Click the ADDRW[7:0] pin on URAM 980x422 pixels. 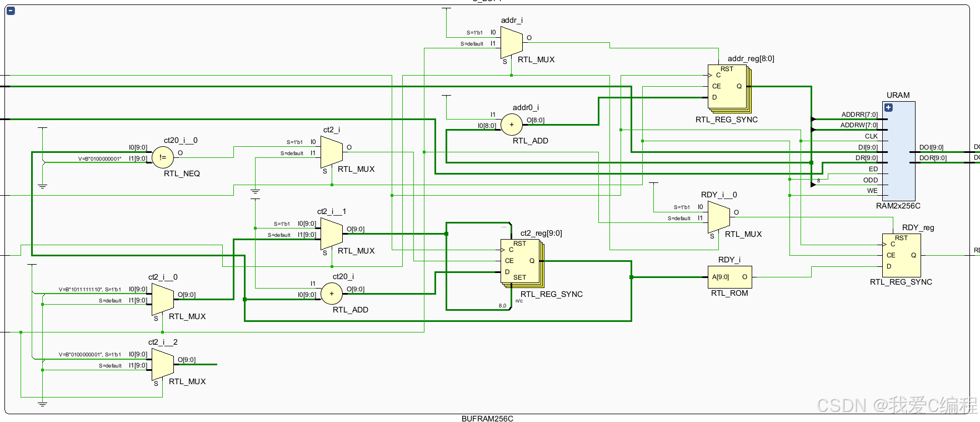click(859, 125)
